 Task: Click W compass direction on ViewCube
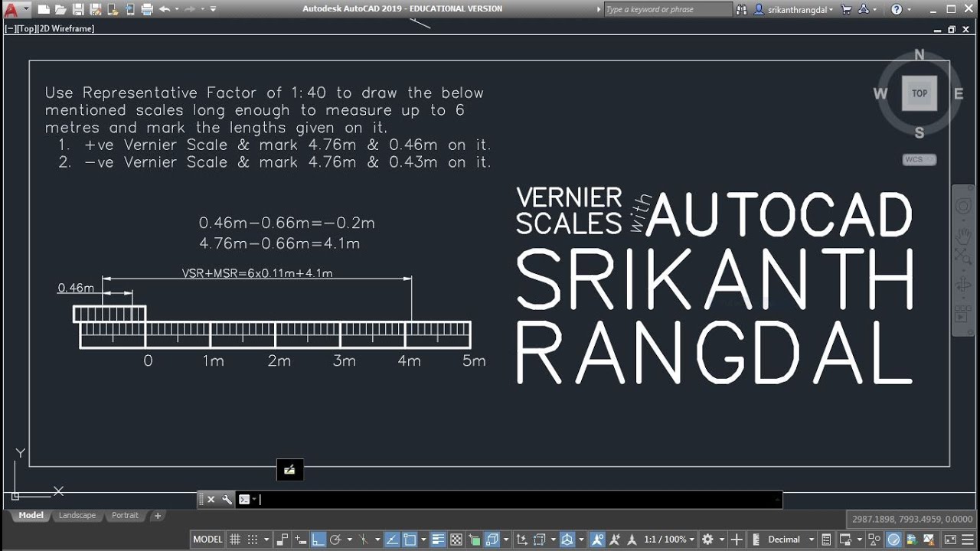point(880,94)
